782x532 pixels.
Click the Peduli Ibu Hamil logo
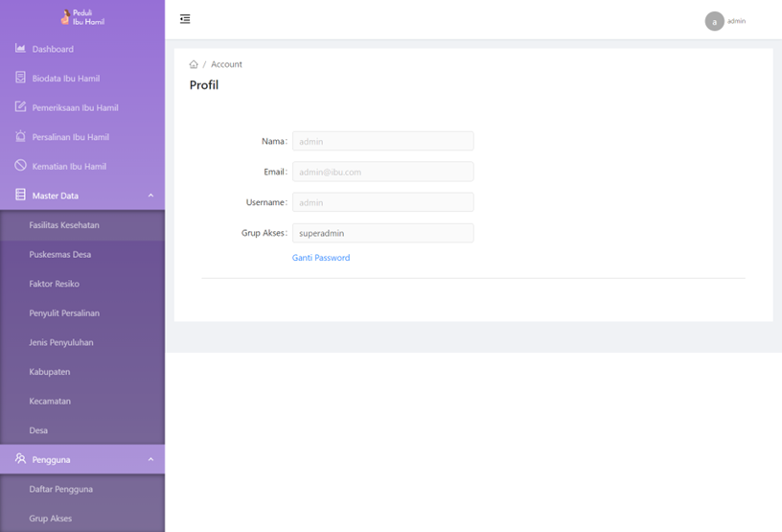[82, 17]
